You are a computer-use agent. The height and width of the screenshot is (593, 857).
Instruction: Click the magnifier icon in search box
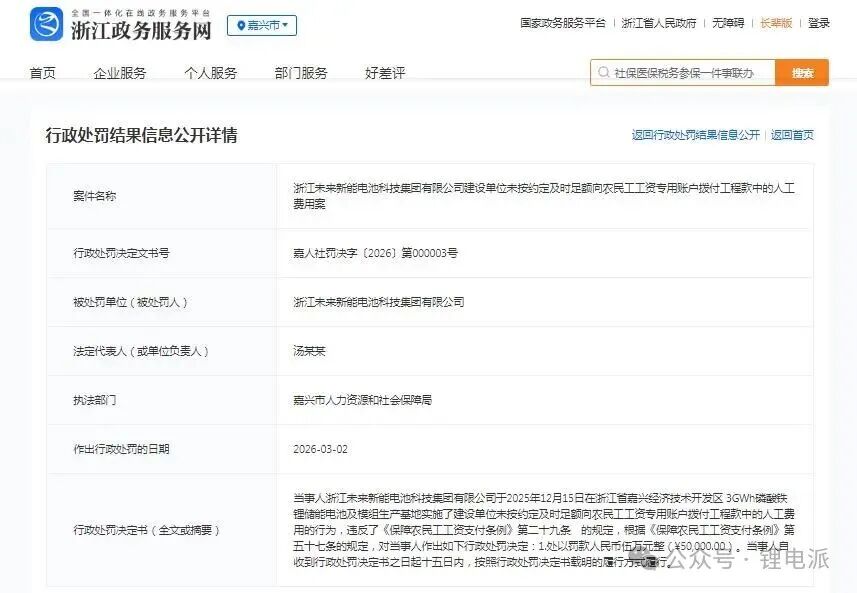[603, 73]
